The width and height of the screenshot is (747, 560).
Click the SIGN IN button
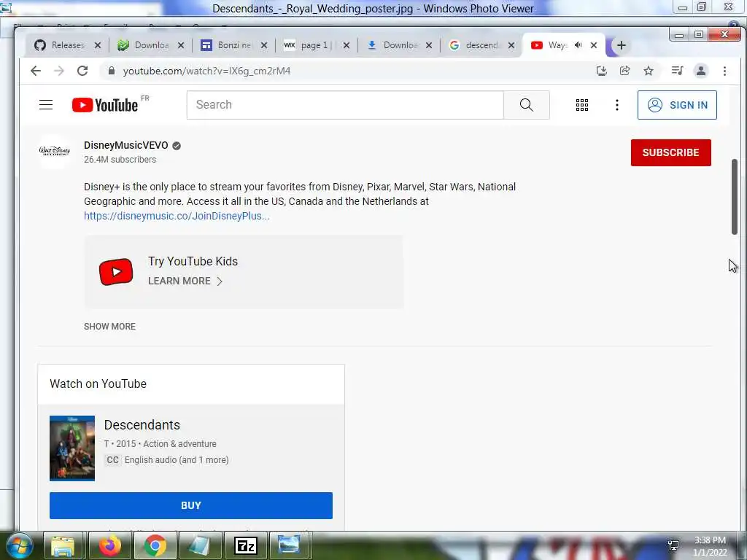(x=677, y=105)
